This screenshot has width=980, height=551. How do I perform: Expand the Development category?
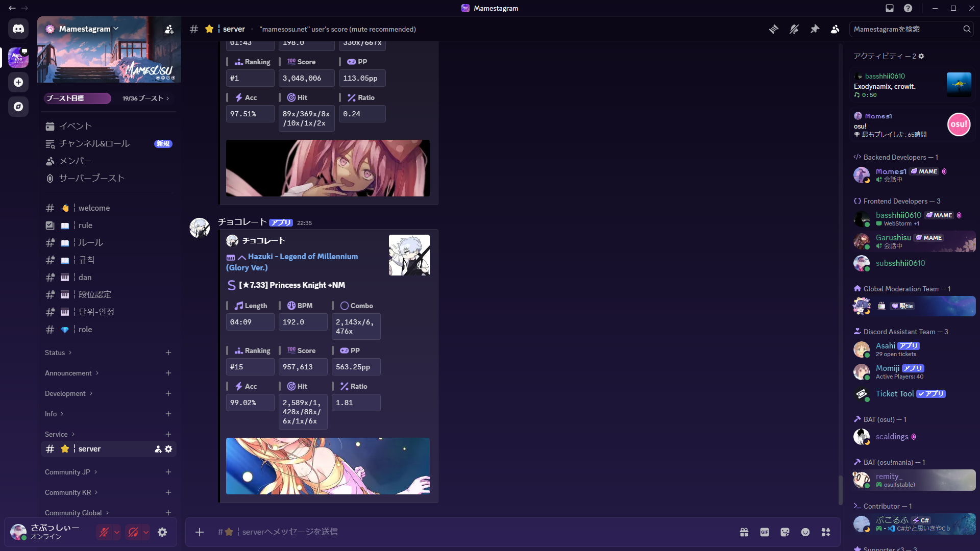pyautogui.click(x=68, y=393)
